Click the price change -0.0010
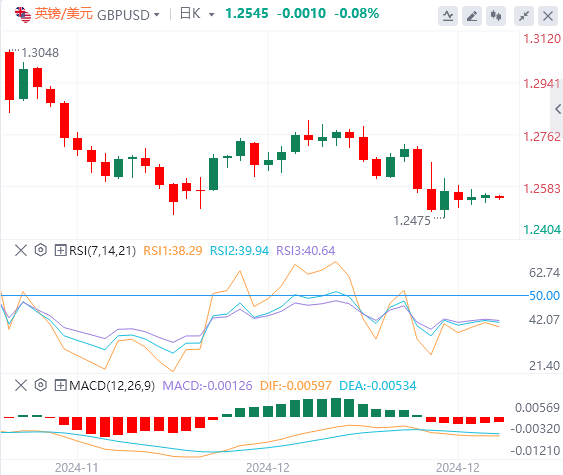Viewport: 563px width, 475px height. pos(301,14)
